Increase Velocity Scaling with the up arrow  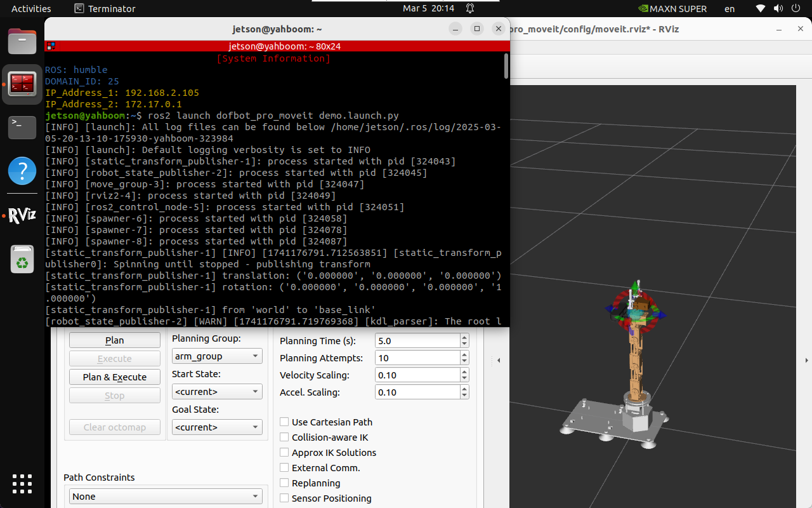pyautogui.click(x=464, y=371)
